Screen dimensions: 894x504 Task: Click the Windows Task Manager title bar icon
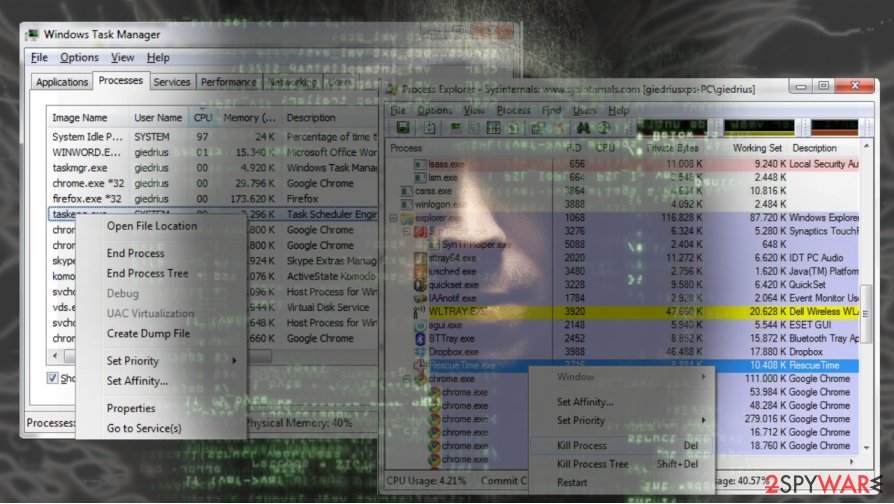coord(32,35)
